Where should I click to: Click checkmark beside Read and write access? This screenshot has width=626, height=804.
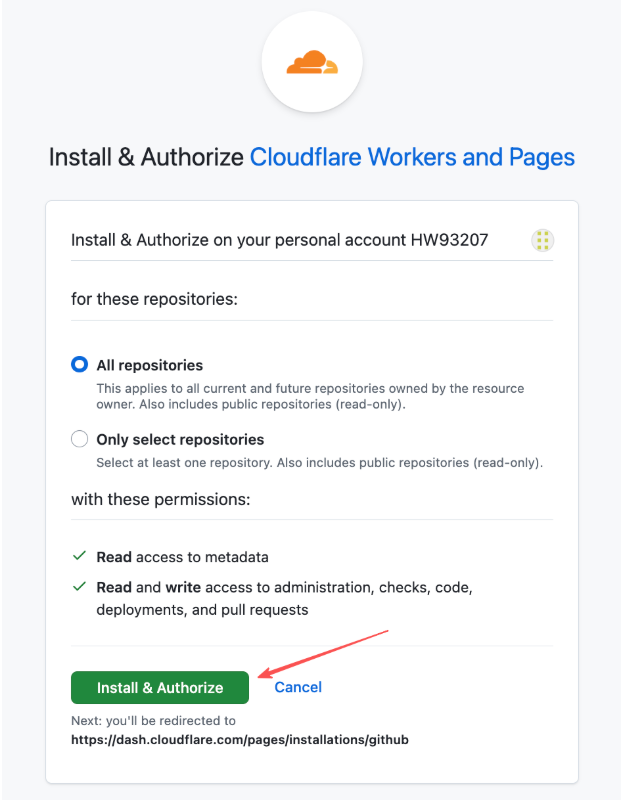click(79, 588)
